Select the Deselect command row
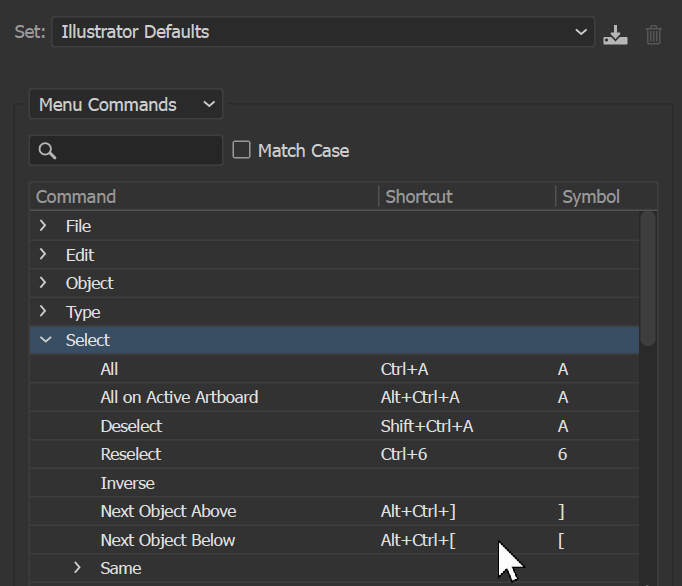This screenshot has width=682, height=586. [x=334, y=426]
